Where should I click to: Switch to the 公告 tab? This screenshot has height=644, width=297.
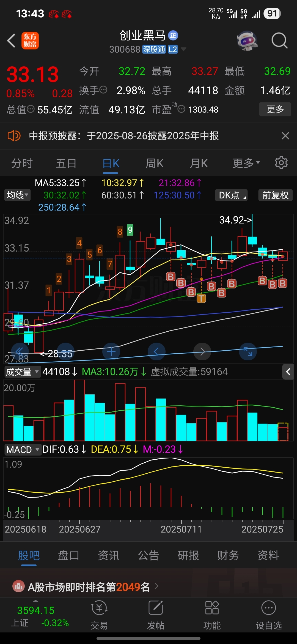(148, 555)
